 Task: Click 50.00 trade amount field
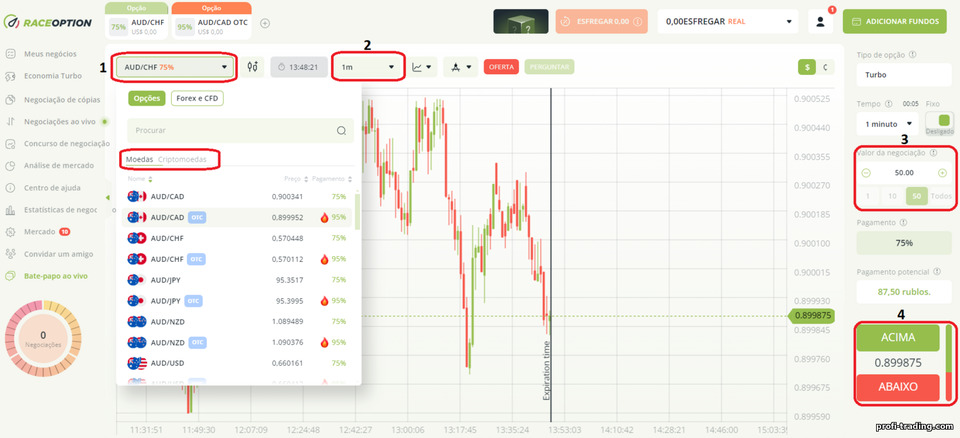tap(904, 173)
